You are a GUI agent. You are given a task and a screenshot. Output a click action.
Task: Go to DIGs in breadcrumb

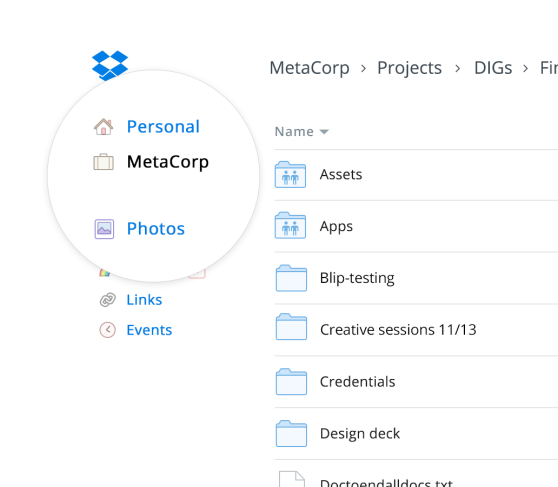pyautogui.click(x=493, y=68)
